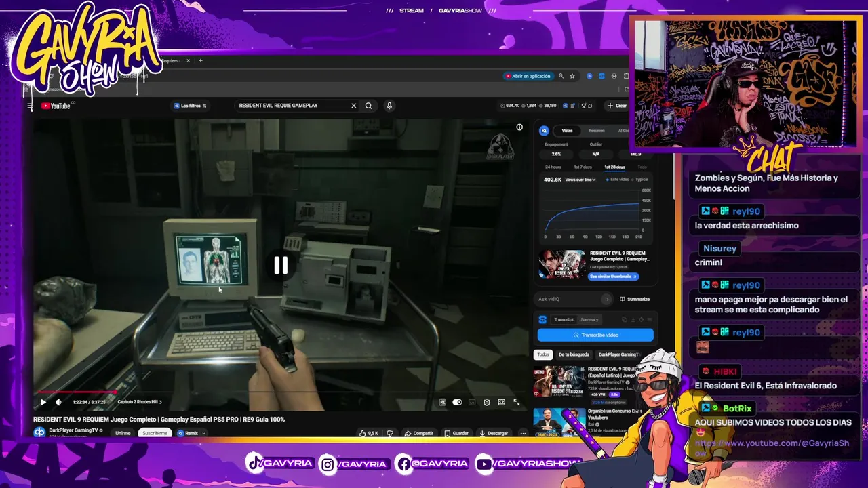Click Abrir en aplicación in address bar
This screenshot has width=868, height=488.
[x=528, y=76]
